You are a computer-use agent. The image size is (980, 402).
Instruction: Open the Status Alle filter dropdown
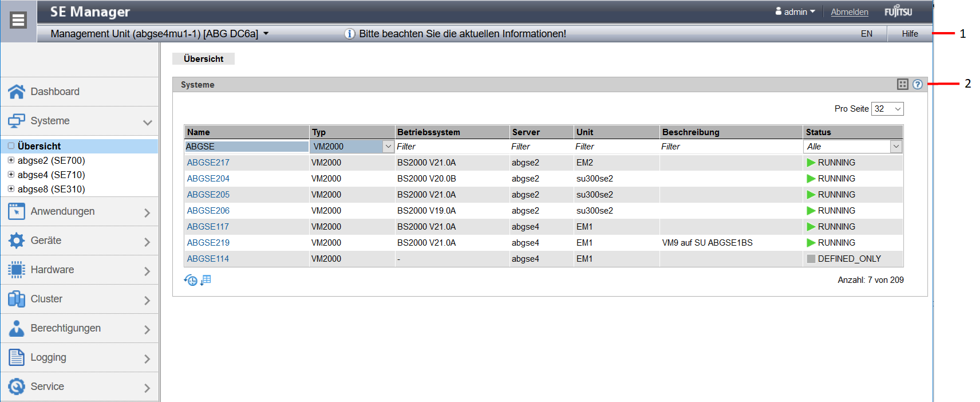click(x=896, y=147)
